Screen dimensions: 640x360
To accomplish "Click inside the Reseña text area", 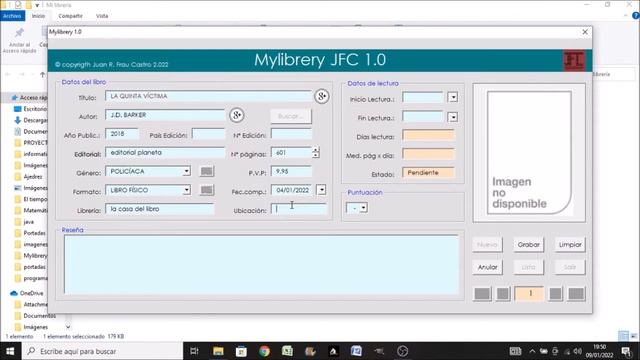I will pos(261,264).
